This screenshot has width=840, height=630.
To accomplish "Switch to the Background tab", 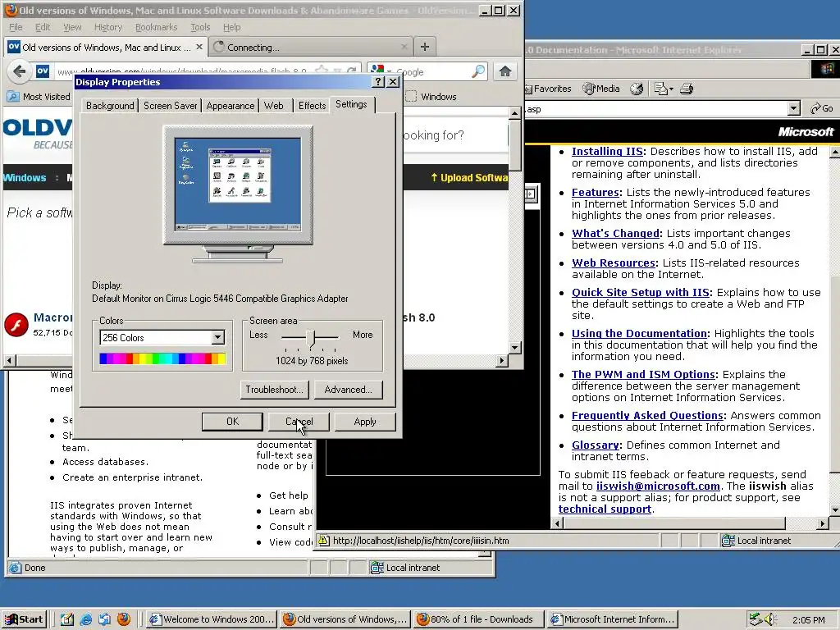I will (x=110, y=106).
